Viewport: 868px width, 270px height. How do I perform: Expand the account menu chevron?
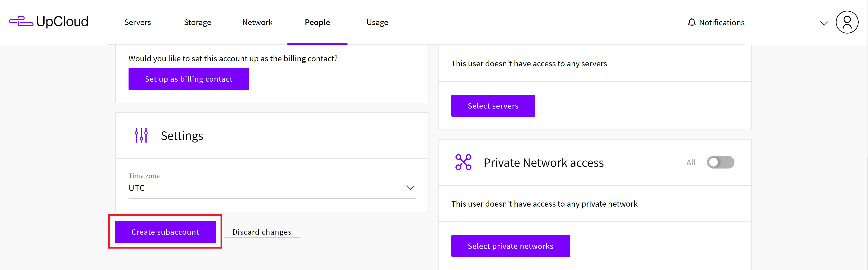coord(824,23)
